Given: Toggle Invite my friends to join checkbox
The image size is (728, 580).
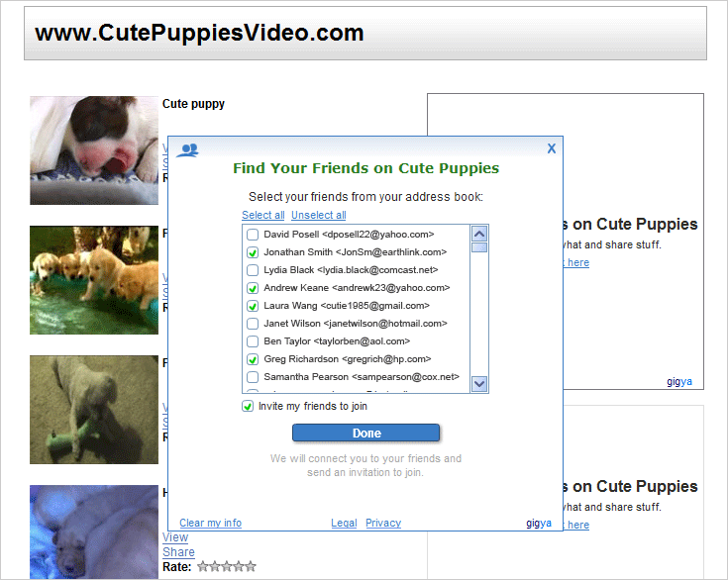Looking at the screenshot, I should [248, 406].
